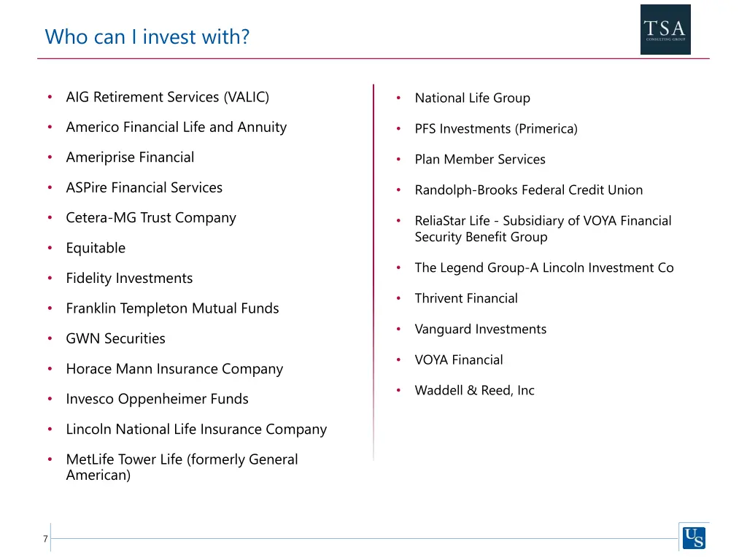Image resolution: width=747 pixels, height=560 pixels.
Task: Click Americo Financial Life and Annuity
Action: [x=177, y=127]
